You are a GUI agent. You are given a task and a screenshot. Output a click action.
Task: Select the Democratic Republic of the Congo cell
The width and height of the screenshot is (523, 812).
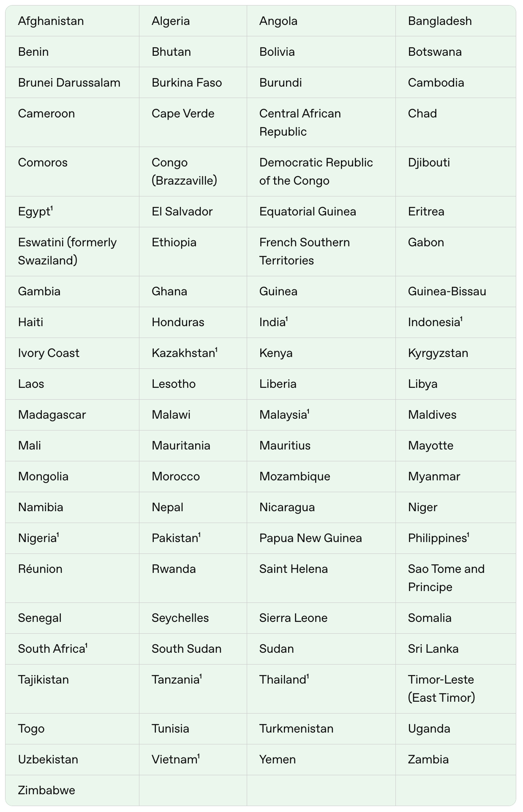coord(316,172)
